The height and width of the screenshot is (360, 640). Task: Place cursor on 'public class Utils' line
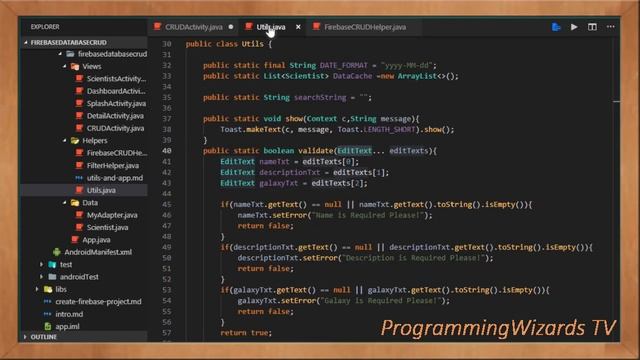click(229, 44)
